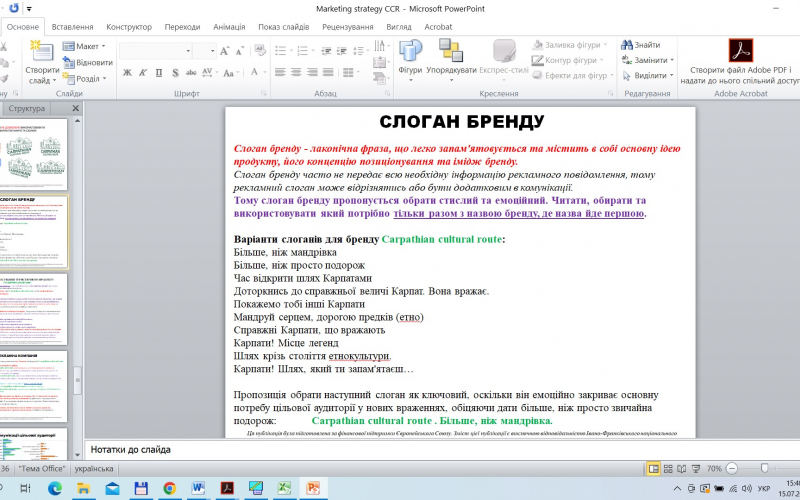Start slideshow from status bar icon
Screen dimensions: 800x500
[695, 468]
